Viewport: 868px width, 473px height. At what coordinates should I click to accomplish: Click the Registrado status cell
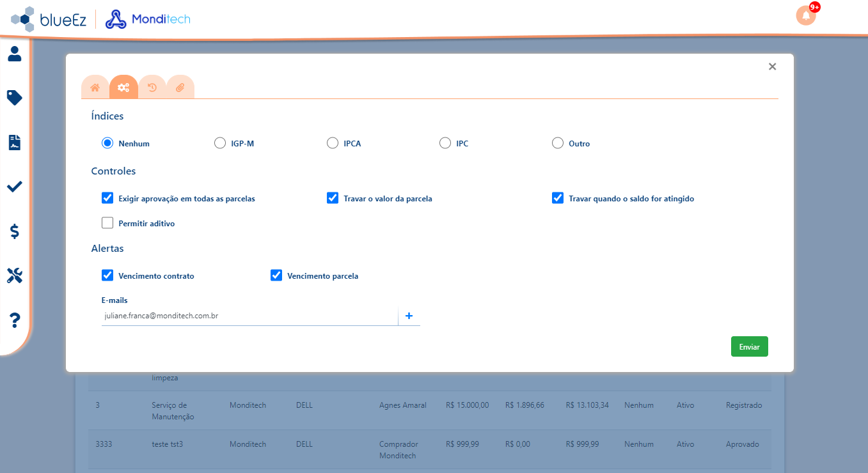(x=744, y=405)
